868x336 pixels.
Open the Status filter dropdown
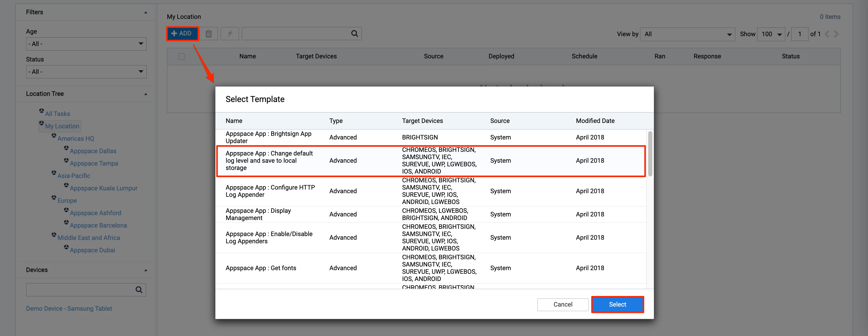click(x=86, y=72)
